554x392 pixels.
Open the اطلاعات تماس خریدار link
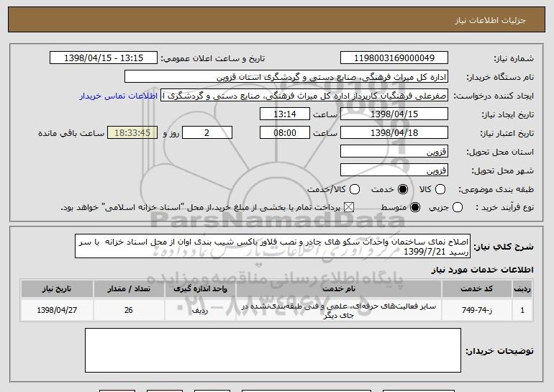[x=119, y=96]
